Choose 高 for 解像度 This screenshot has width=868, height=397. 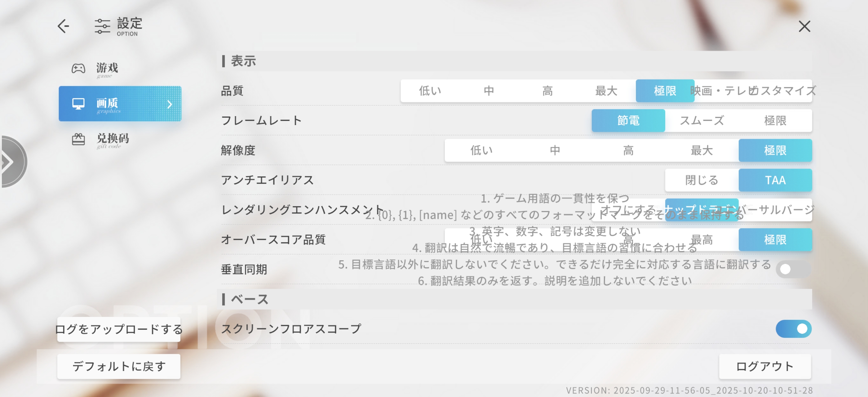(628, 150)
